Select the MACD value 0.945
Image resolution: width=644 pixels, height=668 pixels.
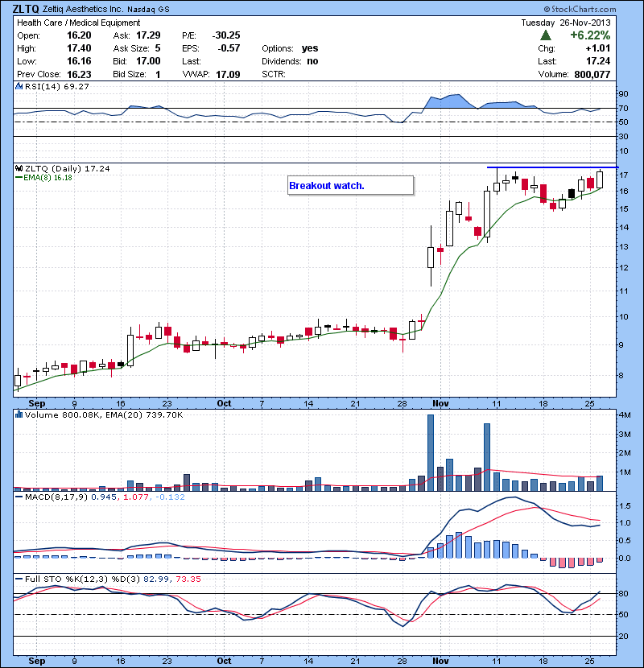(x=104, y=497)
